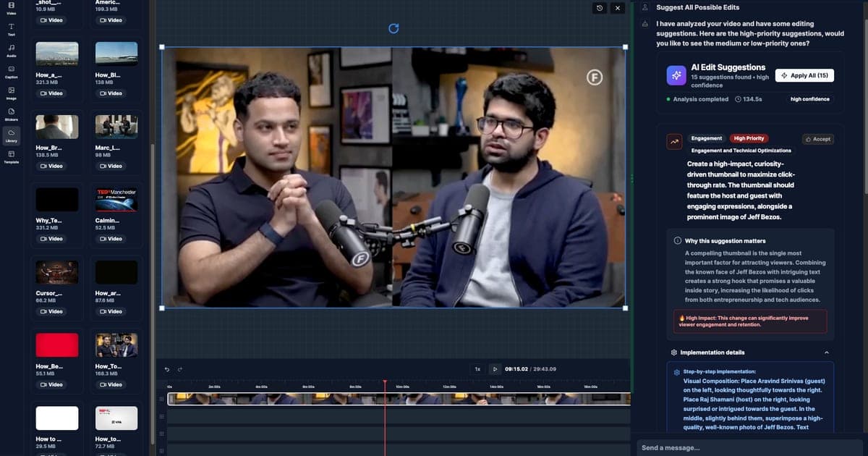The image size is (868, 456).
Task: Open the Caption tool in sidebar
Action: click(x=12, y=72)
